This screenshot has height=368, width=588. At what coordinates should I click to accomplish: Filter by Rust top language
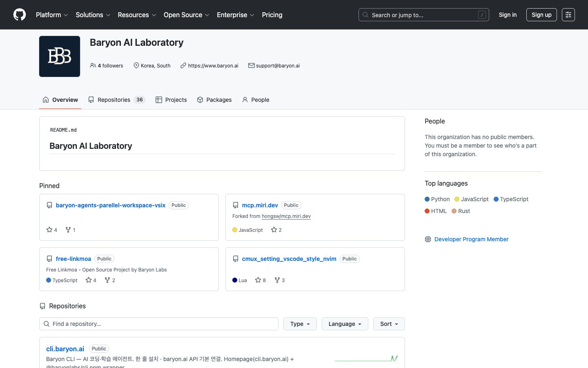pos(461,211)
